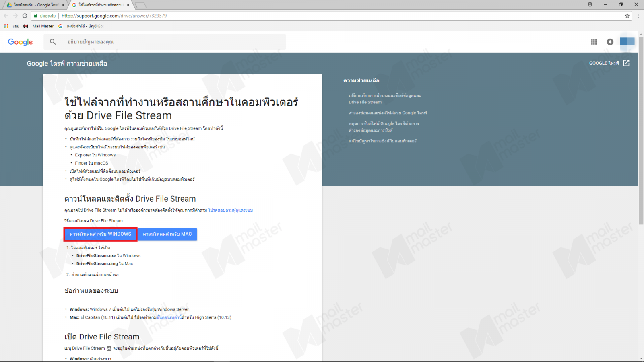Open a new browser tab
644x362 pixels.
pos(140,5)
